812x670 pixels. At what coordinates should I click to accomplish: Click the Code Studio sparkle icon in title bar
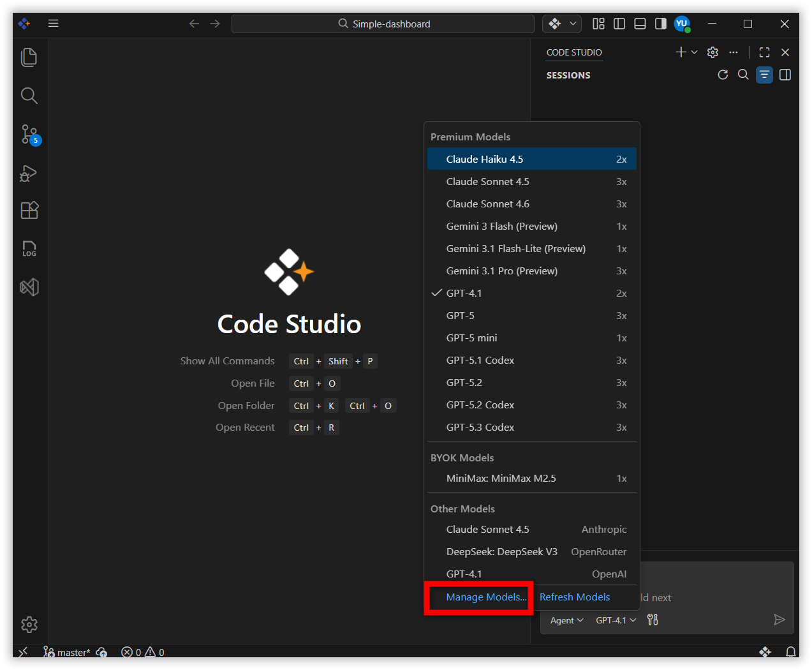555,24
